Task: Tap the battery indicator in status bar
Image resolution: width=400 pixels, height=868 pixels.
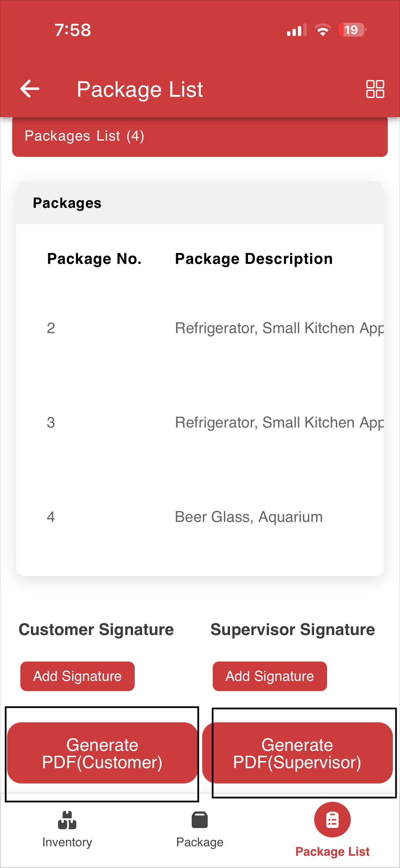Action: (353, 30)
